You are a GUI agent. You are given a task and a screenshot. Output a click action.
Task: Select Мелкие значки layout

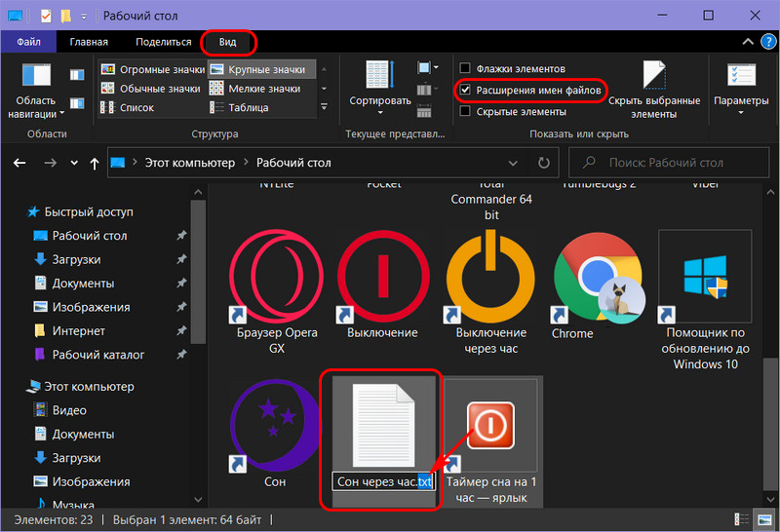pyautogui.click(x=254, y=89)
